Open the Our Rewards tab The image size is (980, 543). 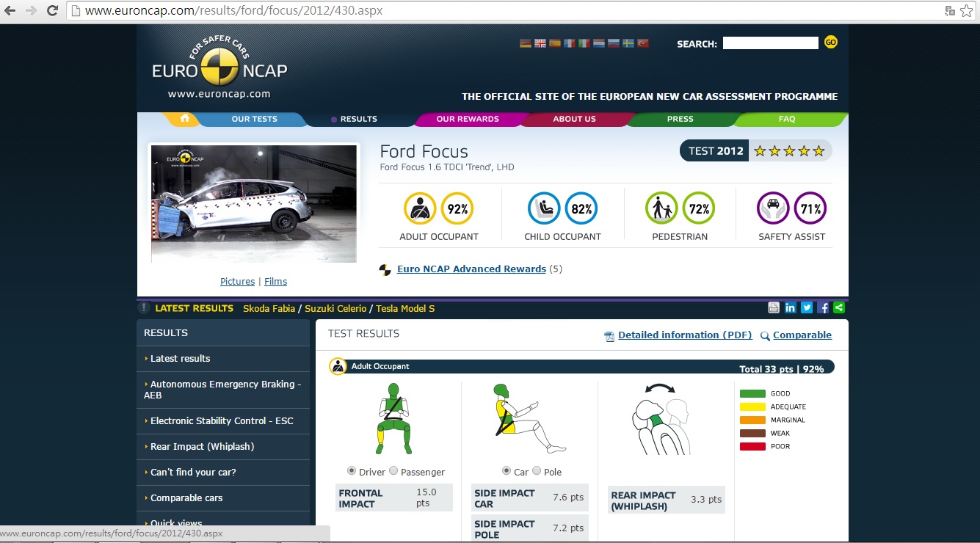tap(468, 119)
